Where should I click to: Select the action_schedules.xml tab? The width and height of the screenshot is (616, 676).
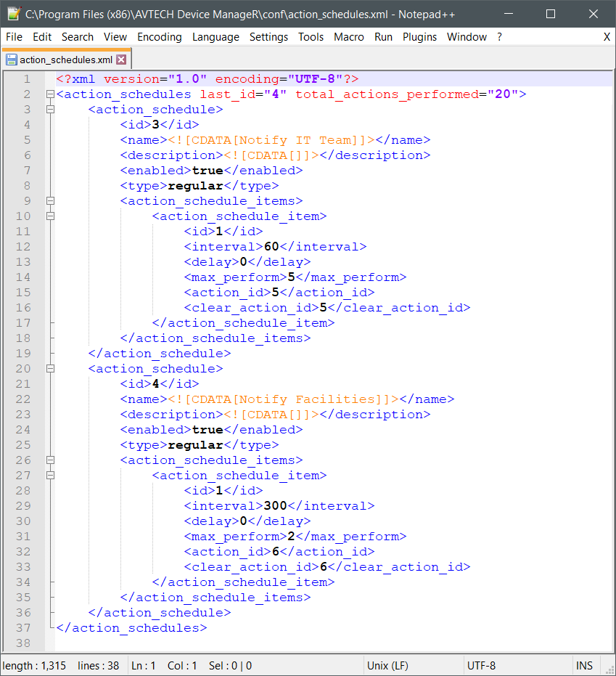pyautogui.click(x=65, y=60)
